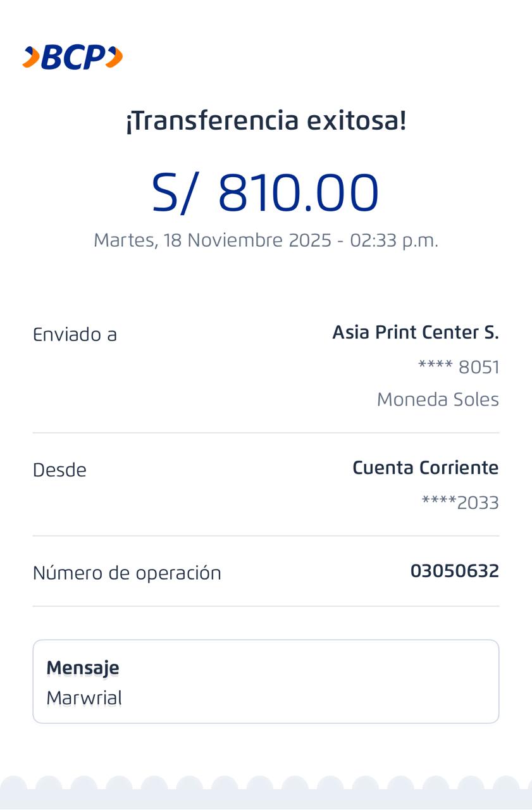Click the Mensaje label in message box

(83, 668)
